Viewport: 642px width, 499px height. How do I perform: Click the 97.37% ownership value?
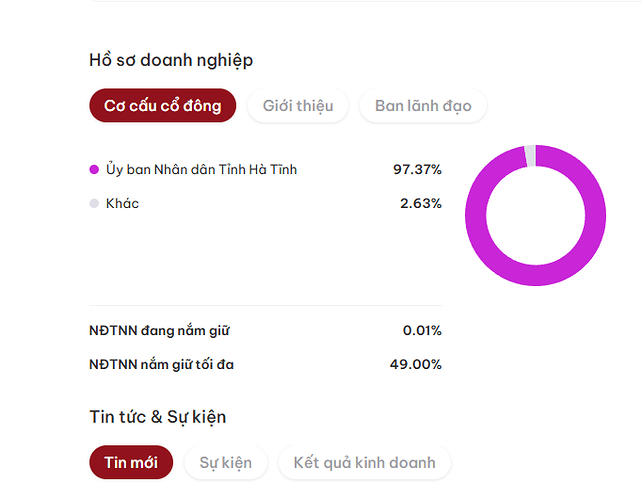417,170
